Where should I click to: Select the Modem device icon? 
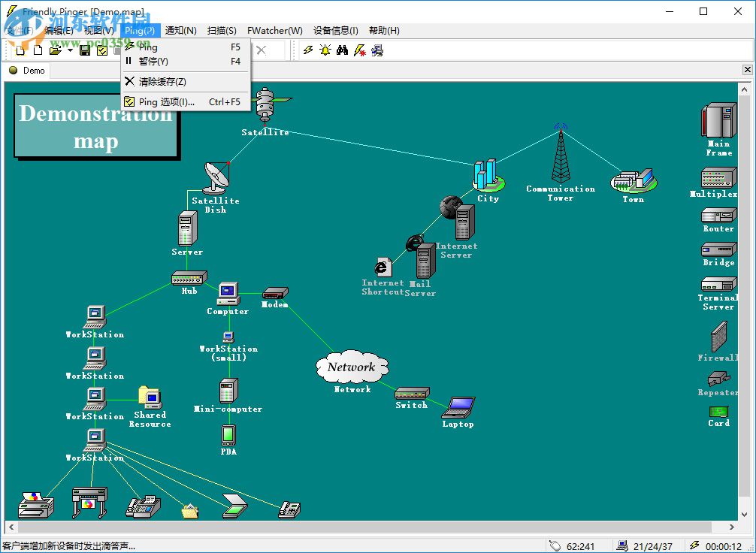275,293
